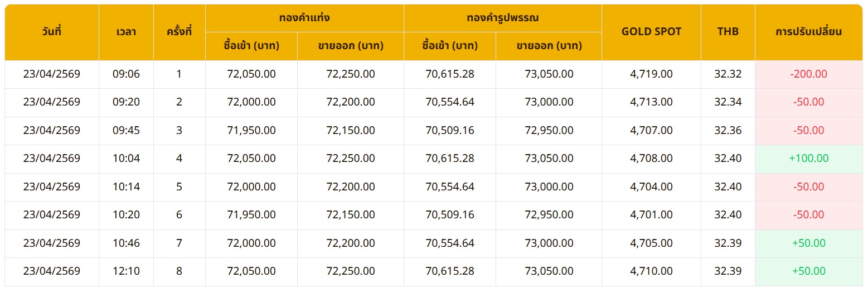Viewport: 868px width, 292px height.
Task: Click the +100.00 change cell
Action: pos(808,159)
